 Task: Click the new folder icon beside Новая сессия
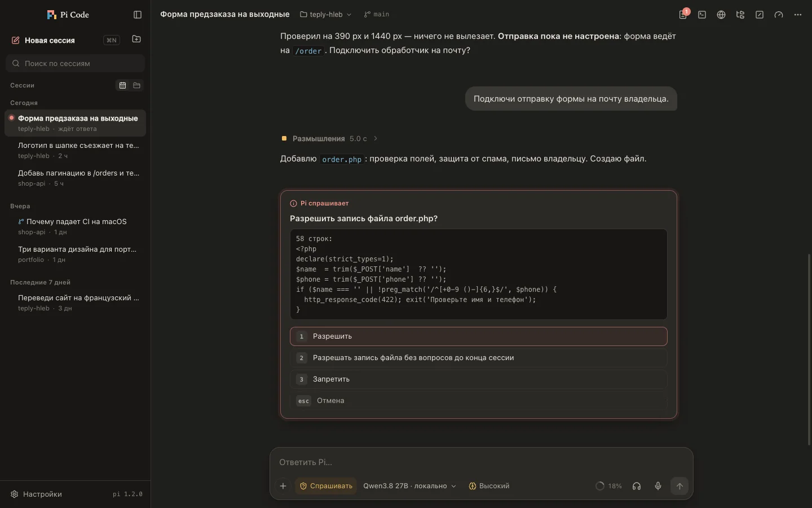click(136, 40)
